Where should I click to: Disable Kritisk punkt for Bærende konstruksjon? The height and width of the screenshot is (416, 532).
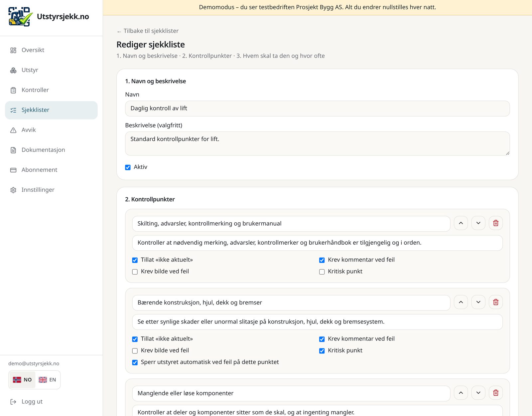click(322, 351)
